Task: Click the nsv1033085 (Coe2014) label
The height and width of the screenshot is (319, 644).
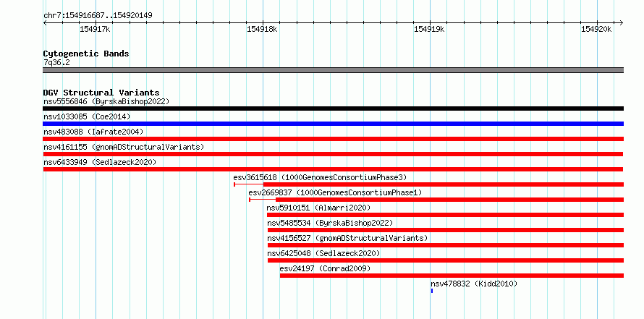Action: tap(87, 116)
